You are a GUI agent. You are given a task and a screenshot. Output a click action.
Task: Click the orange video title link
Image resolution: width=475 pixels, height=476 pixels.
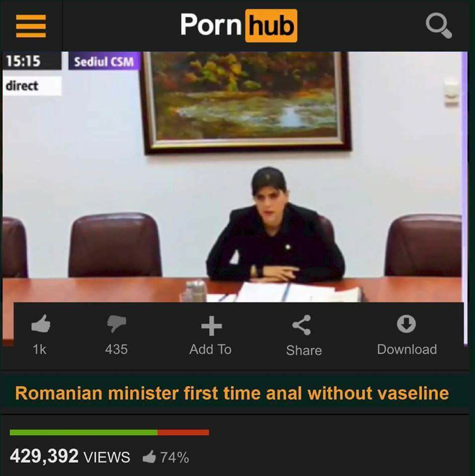[x=232, y=393]
